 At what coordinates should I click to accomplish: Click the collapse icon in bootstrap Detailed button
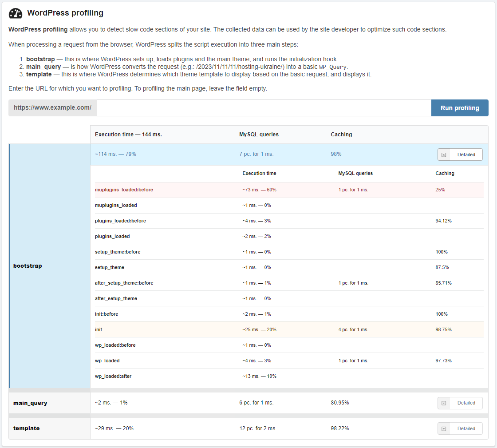pos(444,155)
